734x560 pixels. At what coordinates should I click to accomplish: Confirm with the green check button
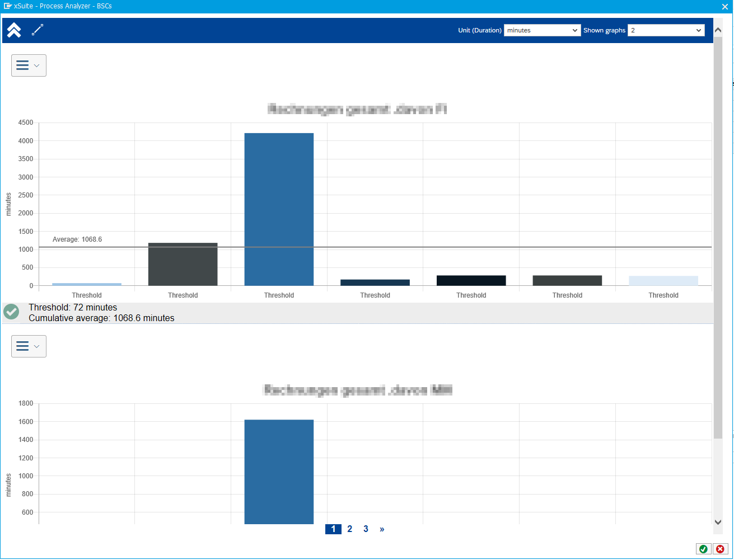coord(703,549)
